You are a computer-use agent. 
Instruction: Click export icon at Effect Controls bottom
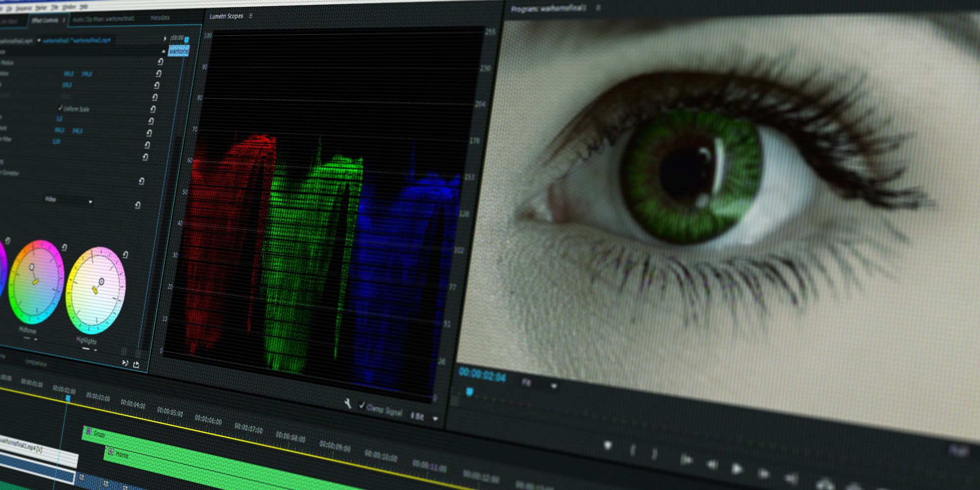136,364
